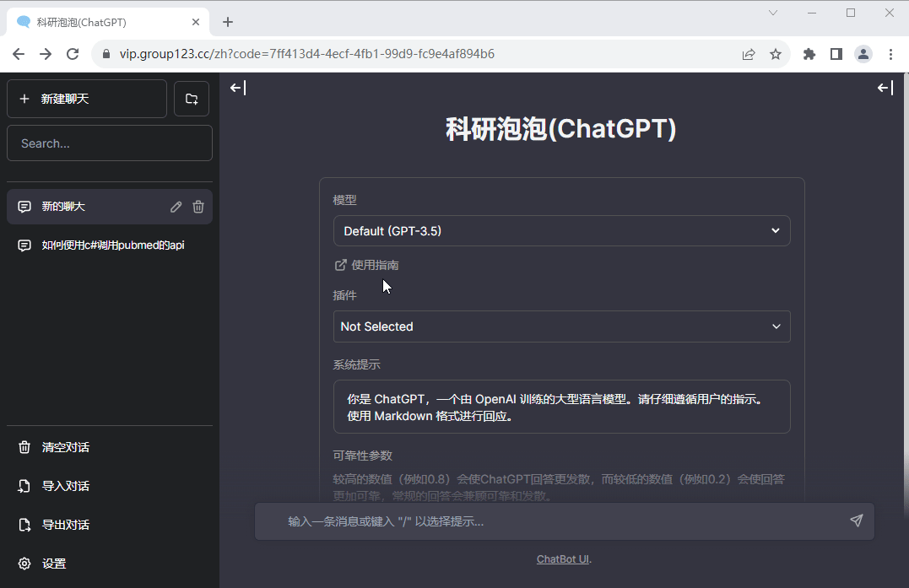Import conversations via the 导入对话 icon
This screenshot has width=909, height=588.
pos(24,485)
